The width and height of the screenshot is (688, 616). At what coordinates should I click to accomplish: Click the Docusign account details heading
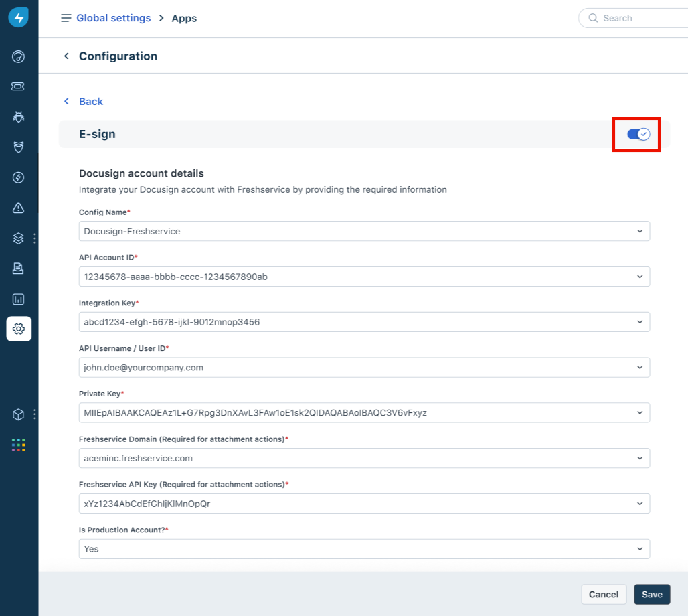[x=141, y=173]
